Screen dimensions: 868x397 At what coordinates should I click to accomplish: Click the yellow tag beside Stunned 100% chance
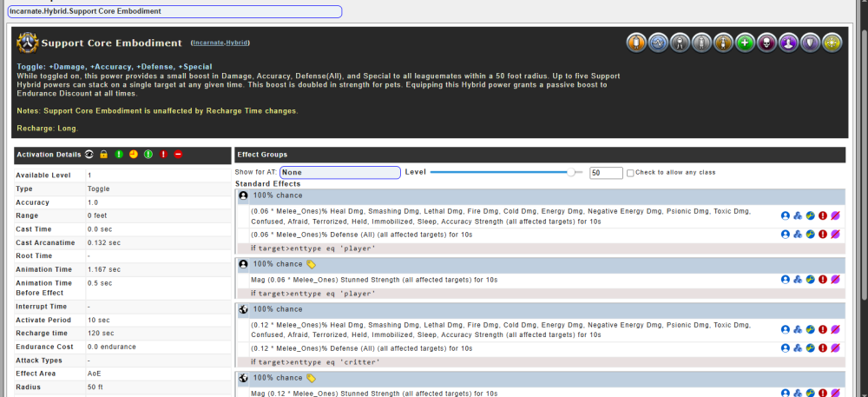[312, 264]
